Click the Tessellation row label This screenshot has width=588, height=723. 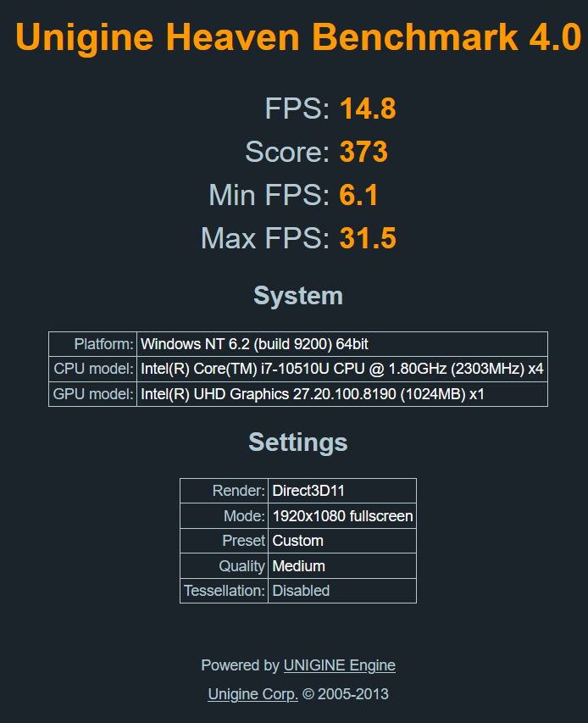click(x=225, y=591)
